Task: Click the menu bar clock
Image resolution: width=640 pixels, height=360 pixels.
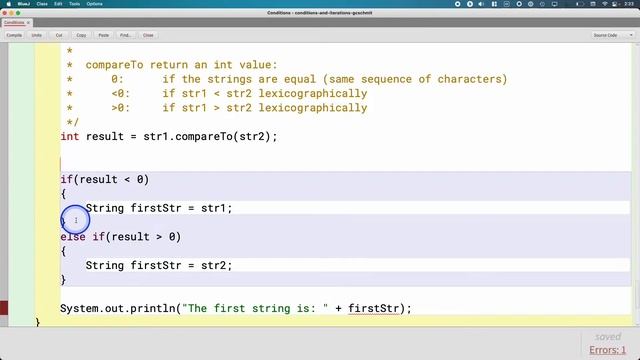Action: click(629, 4)
